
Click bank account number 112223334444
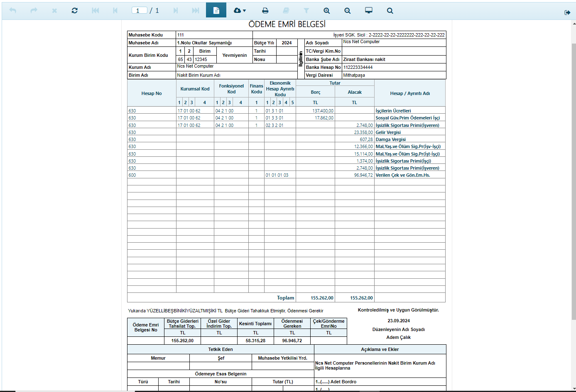coord(358,67)
